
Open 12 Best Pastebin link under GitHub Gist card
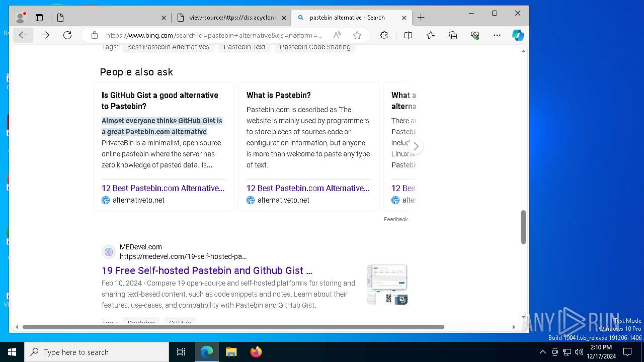point(163,188)
